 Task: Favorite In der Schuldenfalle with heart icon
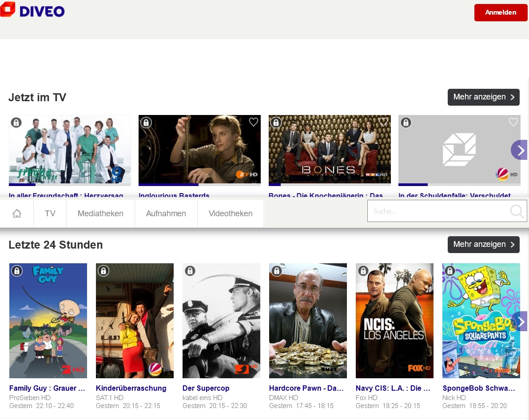coord(513,122)
